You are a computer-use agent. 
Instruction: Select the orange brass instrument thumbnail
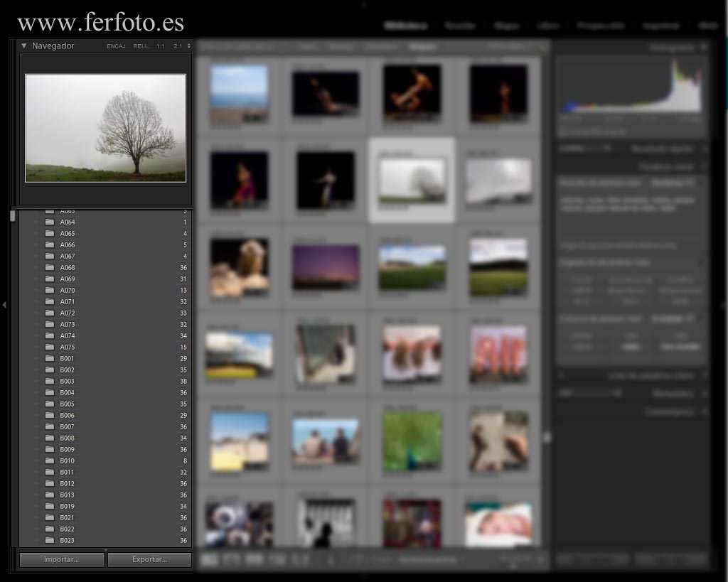point(412,93)
